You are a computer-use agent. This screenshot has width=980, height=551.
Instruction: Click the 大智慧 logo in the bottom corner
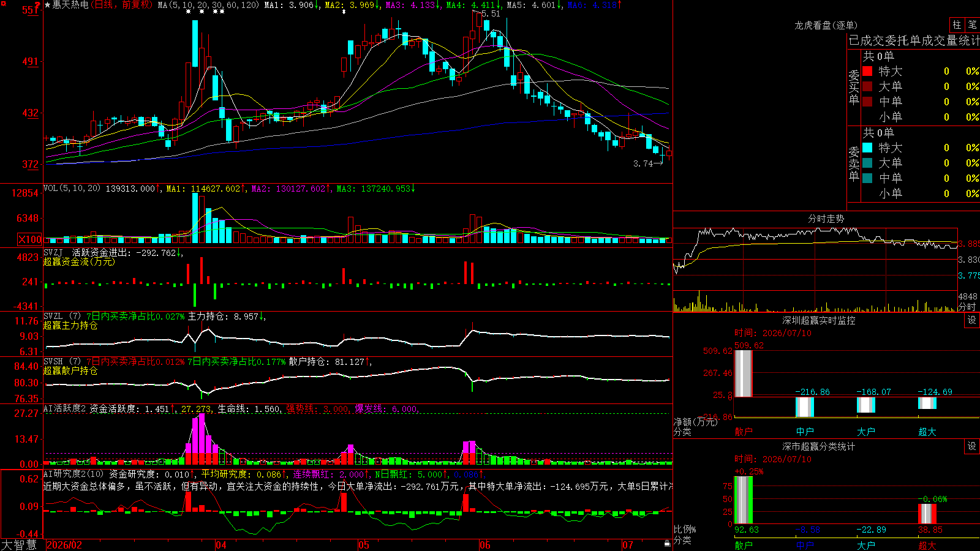coord(19,545)
